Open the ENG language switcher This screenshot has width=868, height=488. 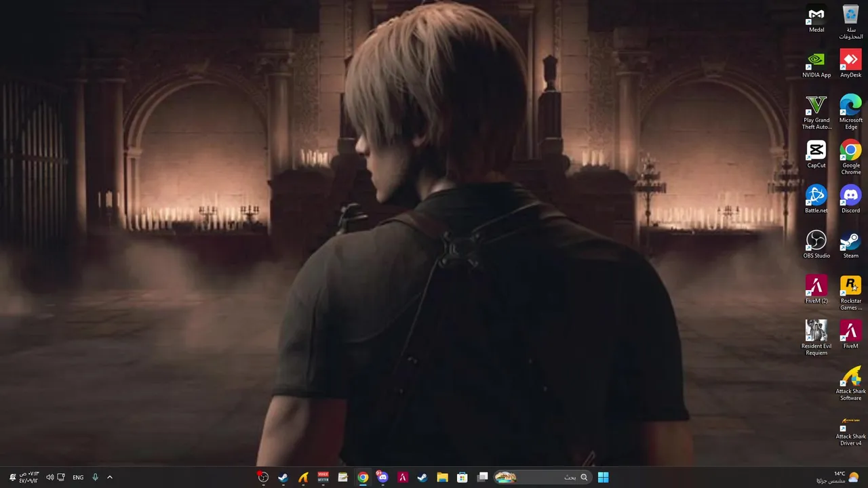[x=78, y=477]
